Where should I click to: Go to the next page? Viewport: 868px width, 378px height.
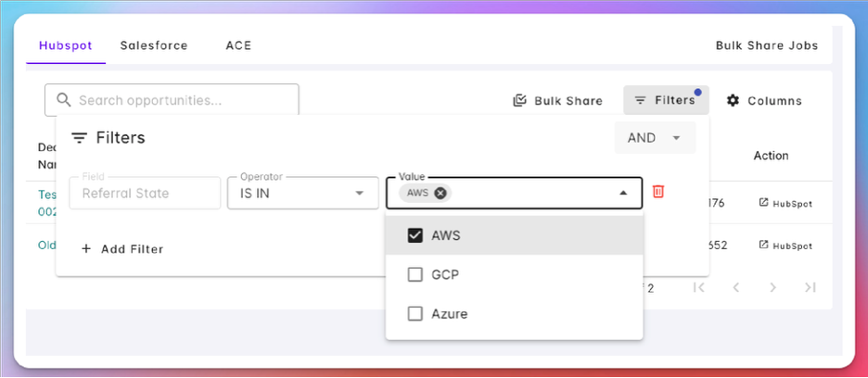[x=772, y=287]
